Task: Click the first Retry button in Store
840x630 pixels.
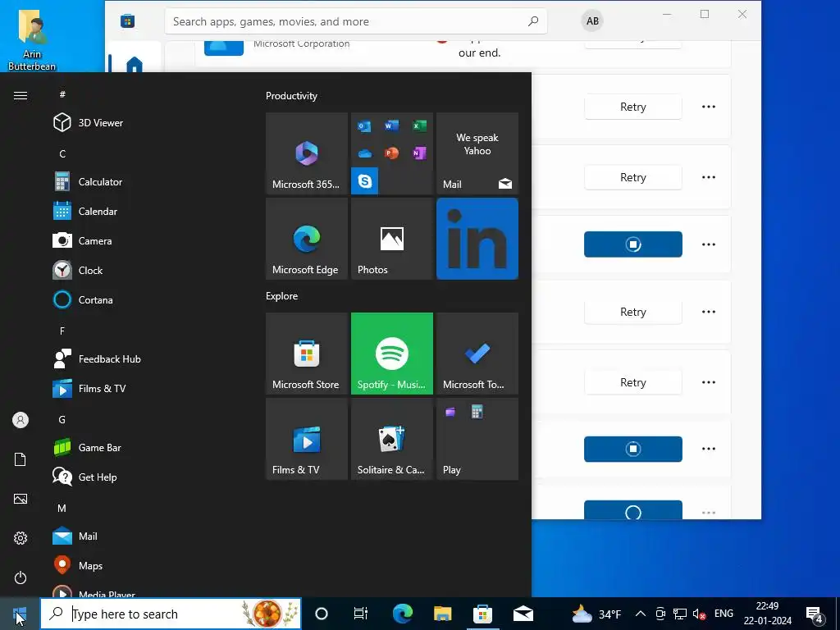Action: [x=632, y=107]
